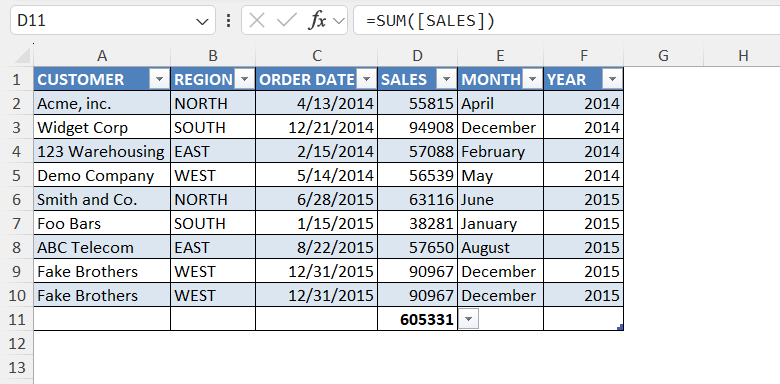Select column A header
This screenshot has width=780, height=384.
pyautogui.click(x=102, y=56)
